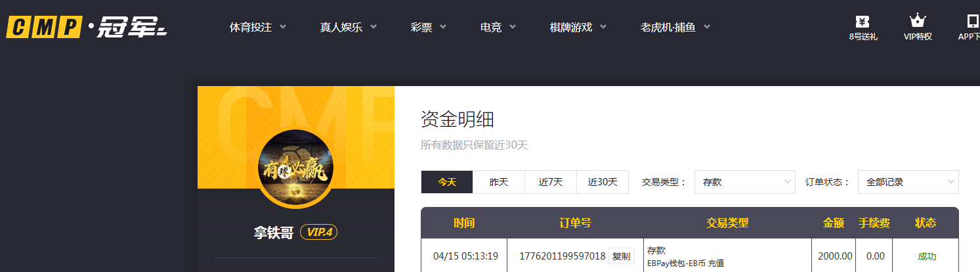Click the 成功 status text
The width and height of the screenshot is (980, 272).
point(927,256)
